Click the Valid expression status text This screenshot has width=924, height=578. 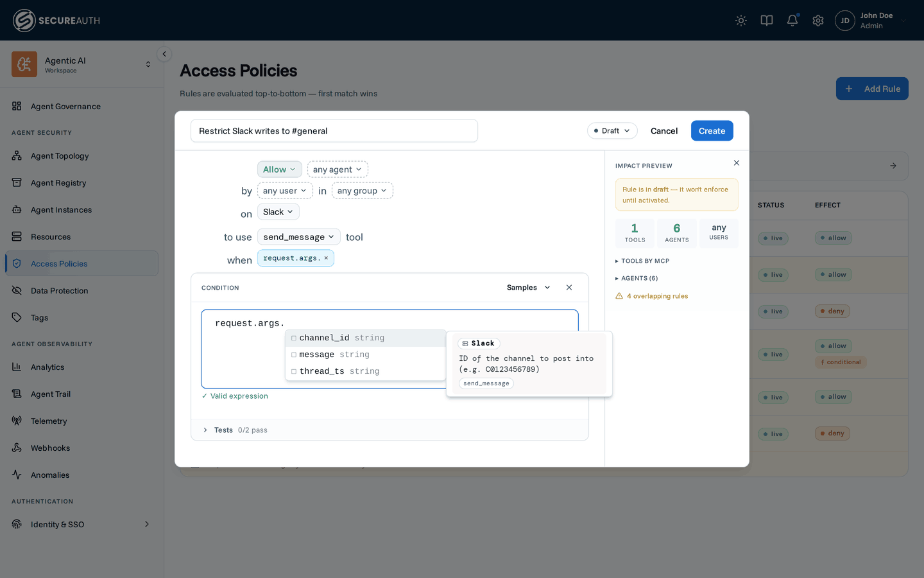(x=235, y=396)
